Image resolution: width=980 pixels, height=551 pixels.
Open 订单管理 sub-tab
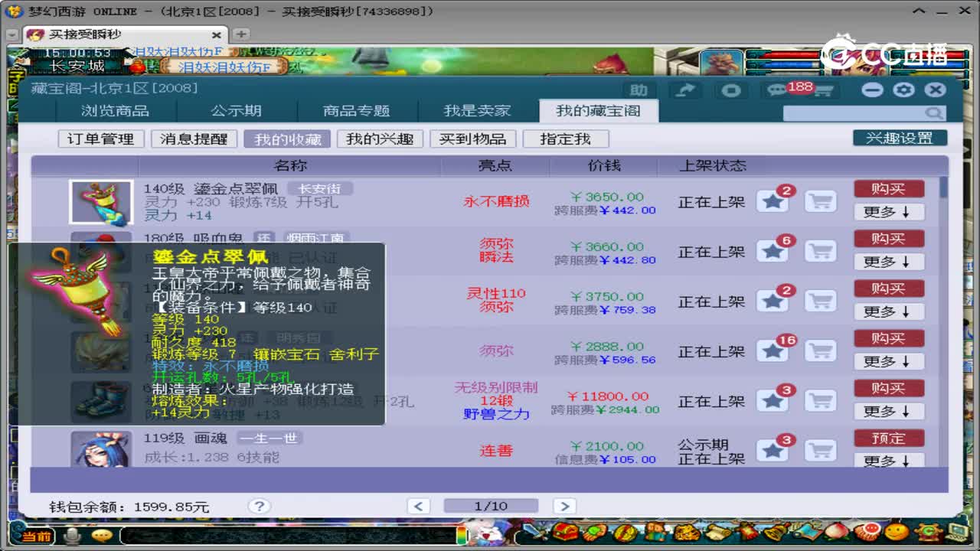pyautogui.click(x=101, y=139)
